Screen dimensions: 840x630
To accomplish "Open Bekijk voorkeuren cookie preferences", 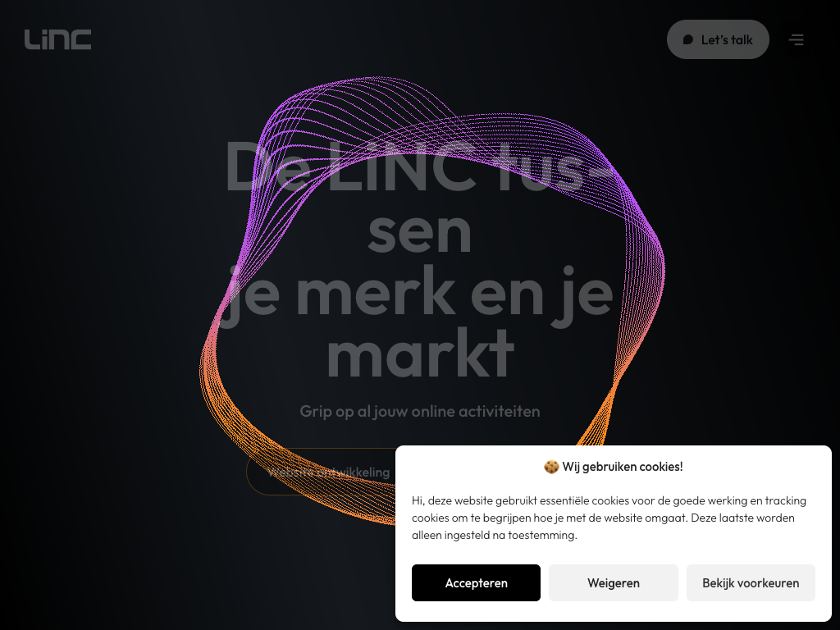I will tap(751, 583).
